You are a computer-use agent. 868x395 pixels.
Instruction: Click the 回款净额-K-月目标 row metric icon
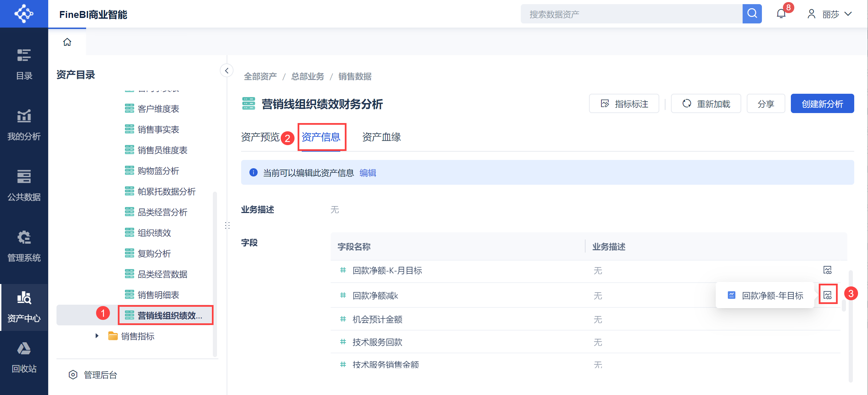coord(827,270)
